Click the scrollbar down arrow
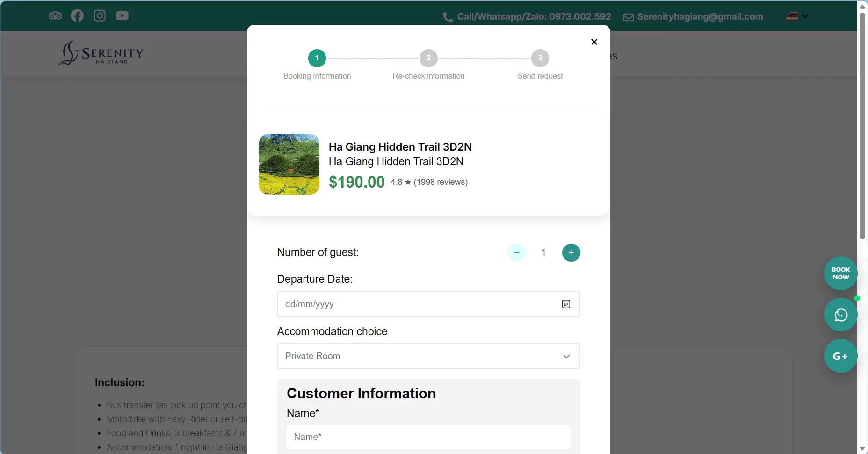This screenshot has height=454, width=868. (862, 449)
